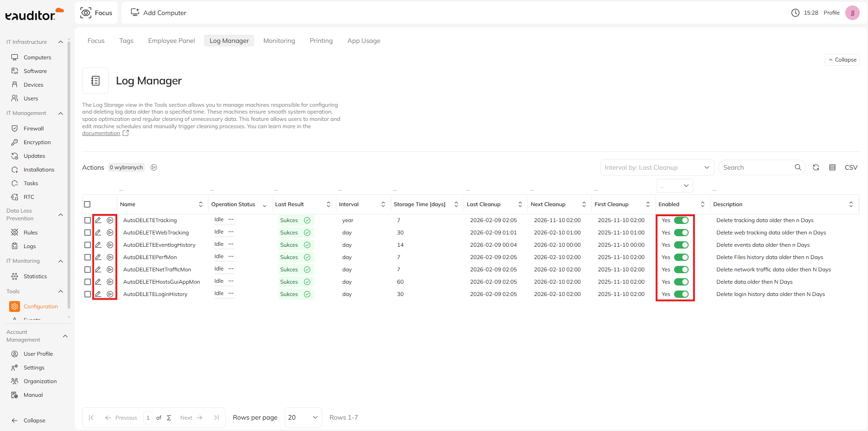This screenshot has width=868, height=431.
Task: Turn off the AutoDELETELoginHistory enabled switch
Action: [x=681, y=294]
